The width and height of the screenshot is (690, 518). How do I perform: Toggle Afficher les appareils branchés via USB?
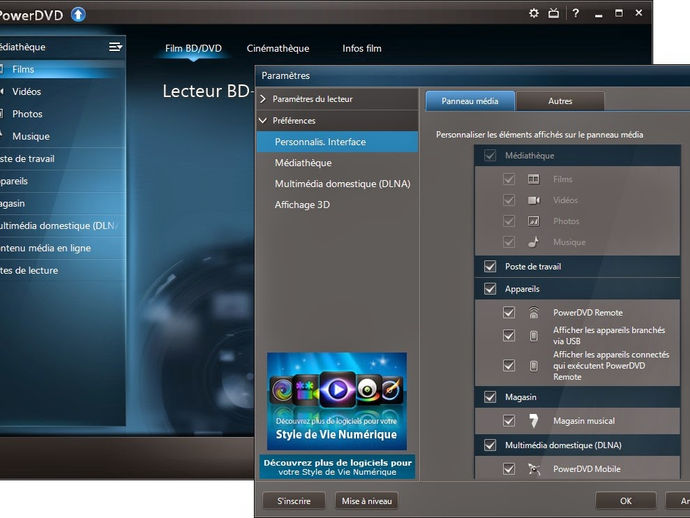point(509,336)
